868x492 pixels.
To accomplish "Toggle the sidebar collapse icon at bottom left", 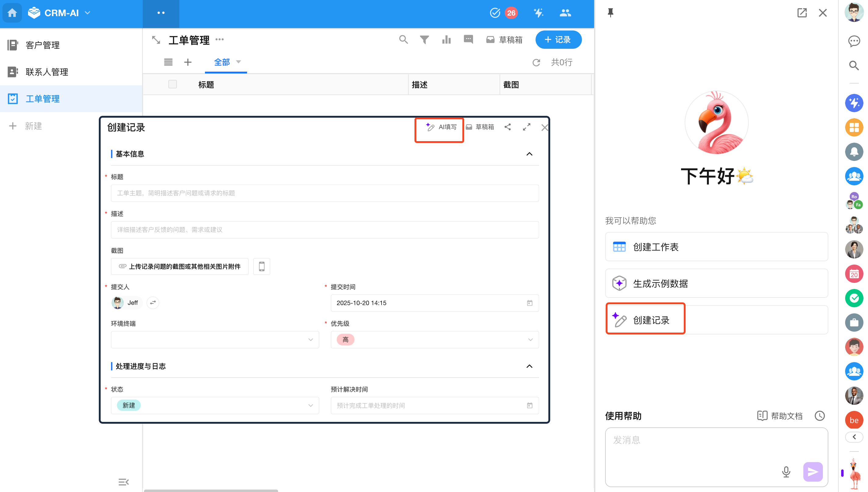I will click(124, 482).
